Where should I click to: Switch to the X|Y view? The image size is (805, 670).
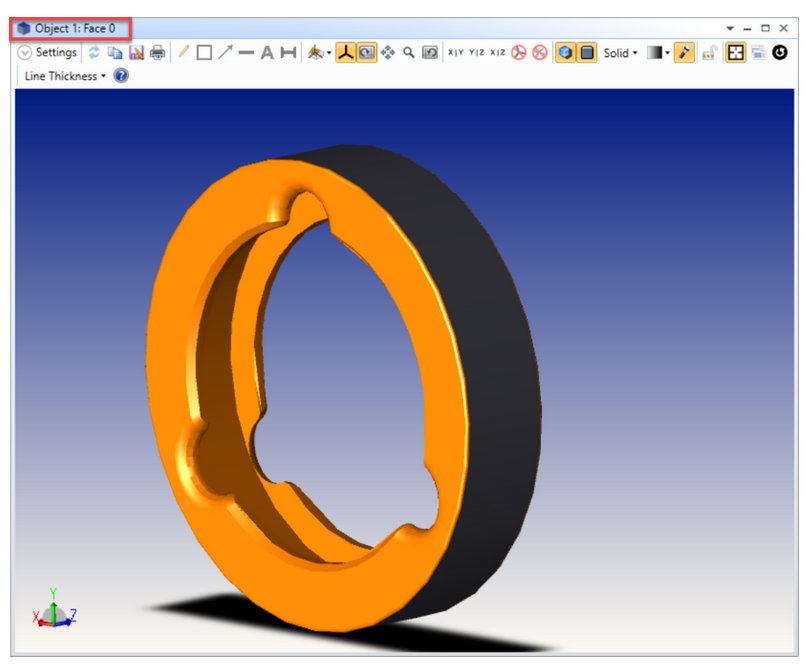tap(455, 53)
